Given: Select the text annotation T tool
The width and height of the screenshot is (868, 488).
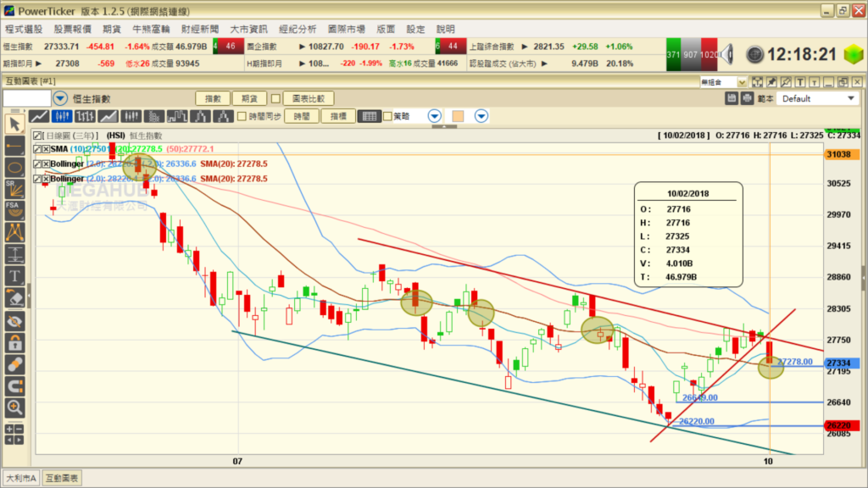Looking at the screenshot, I should 15,276.
